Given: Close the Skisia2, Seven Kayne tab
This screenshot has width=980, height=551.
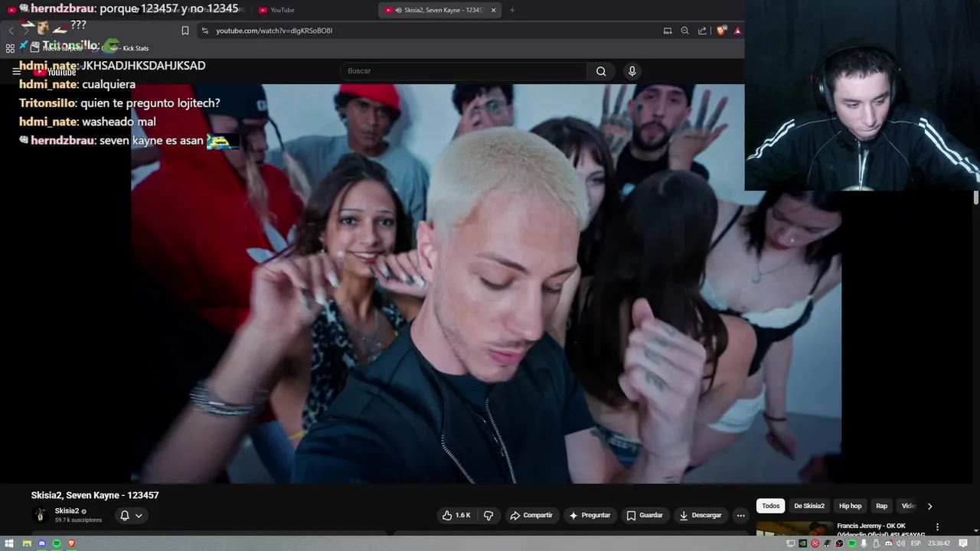Looking at the screenshot, I should click(493, 10).
